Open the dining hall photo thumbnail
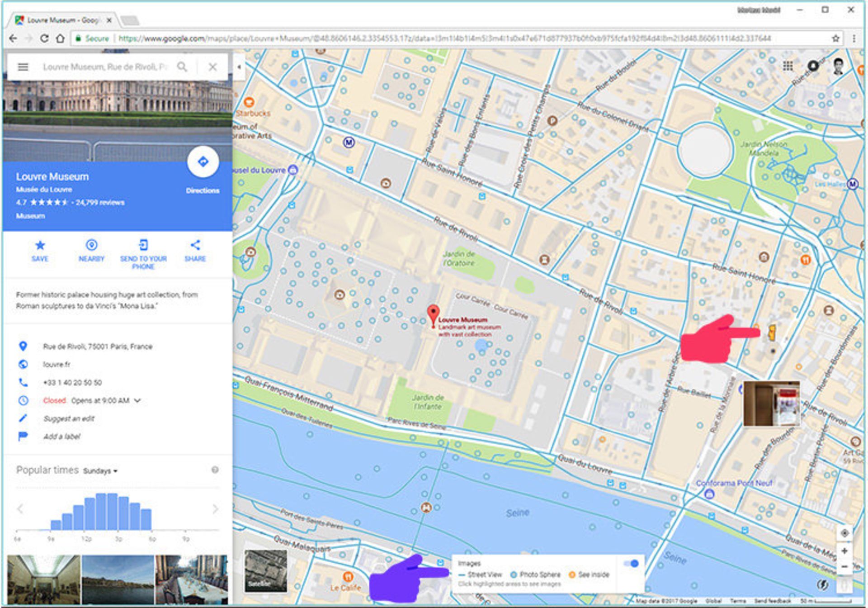The width and height of the screenshot is (868, 608). click(192, 580)
